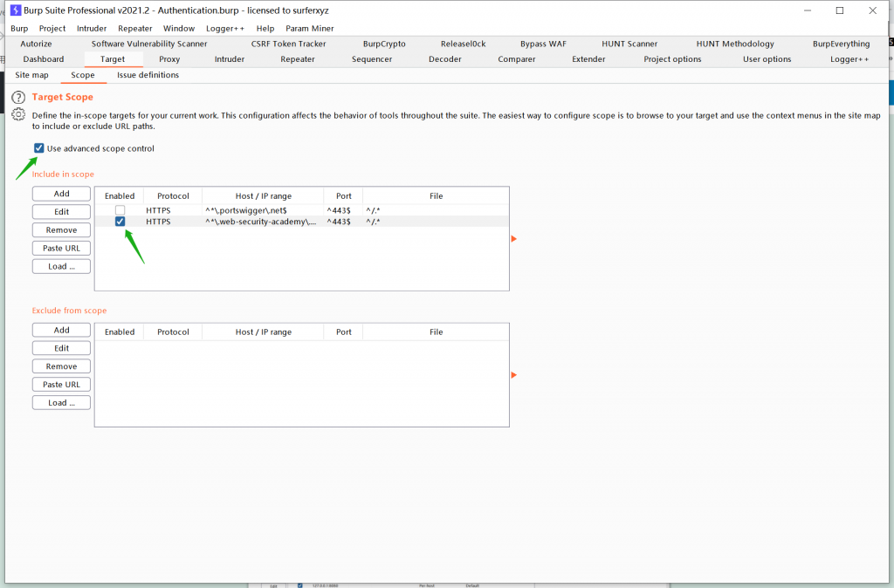
Task: Switch to the User options tab
Action: pyautogui.click(x=767, y=59)
